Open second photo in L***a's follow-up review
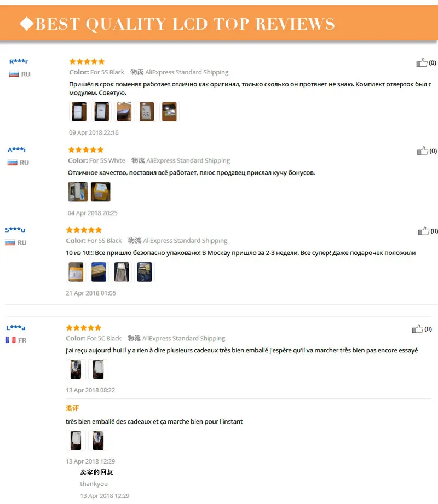The image size is (438, 504). click(99, 441)
